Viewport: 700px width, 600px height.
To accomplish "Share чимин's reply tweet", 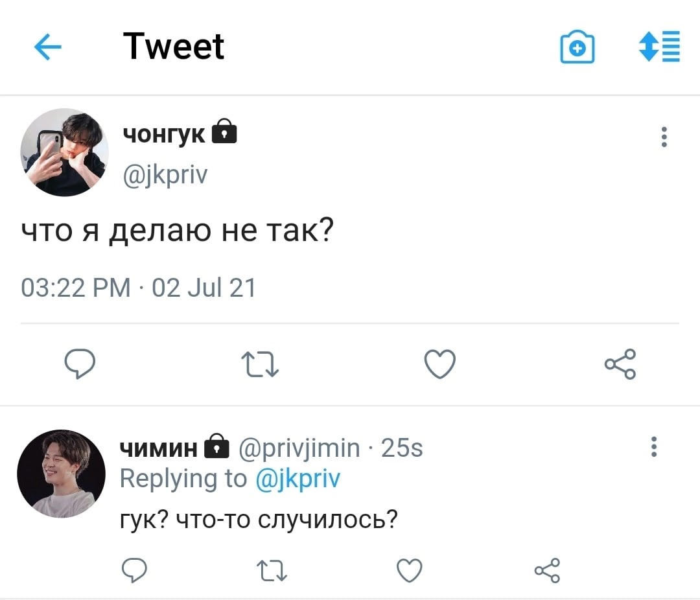I will [547, 571].
